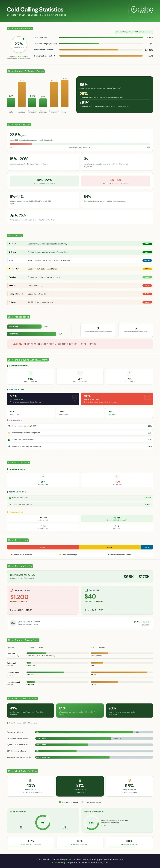The image size is (160, 868).
Task: Click the 01 / Success Rates section tag
Action: pyautogui.click(x=20, y=29)
